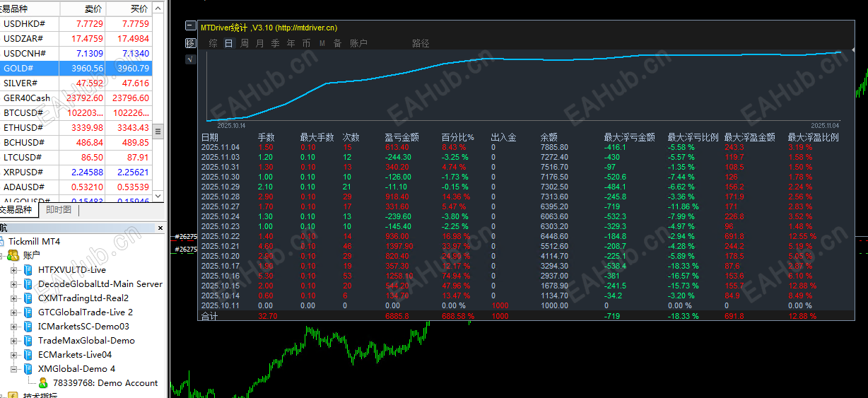The width and height of the screenshot is (868, 398).
Task: Click the DecodeGlobalLtd-Main Server icon
Action: (x=28, y=283)
